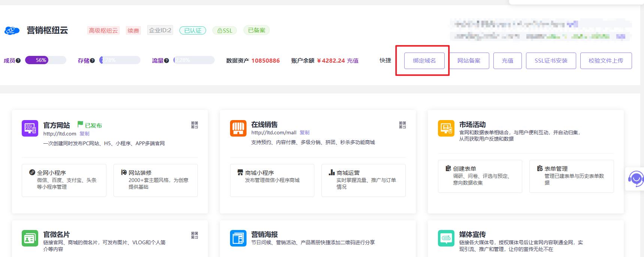Open the 在线销售 orange store icon
The image size is (644, 257).
tap(238, 128)
